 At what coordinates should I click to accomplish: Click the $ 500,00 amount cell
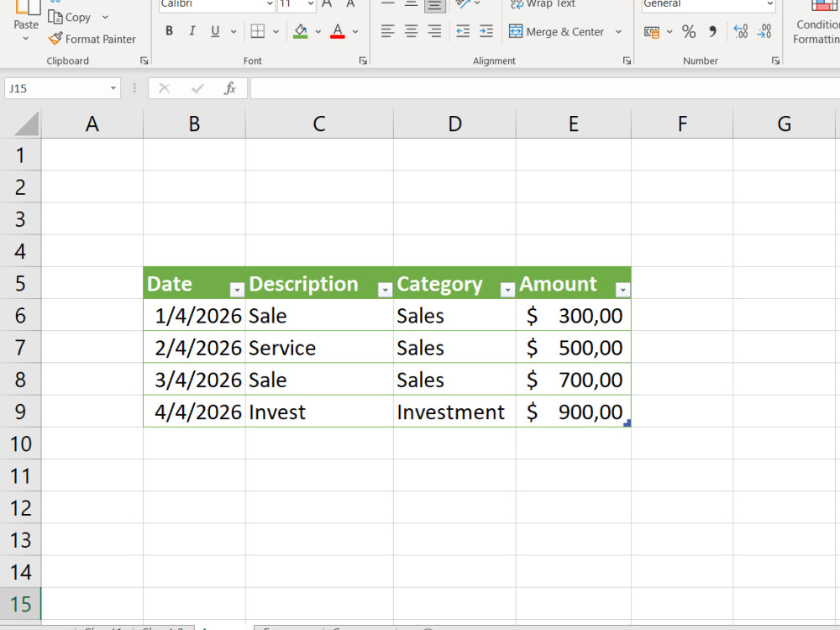(573, 348)
